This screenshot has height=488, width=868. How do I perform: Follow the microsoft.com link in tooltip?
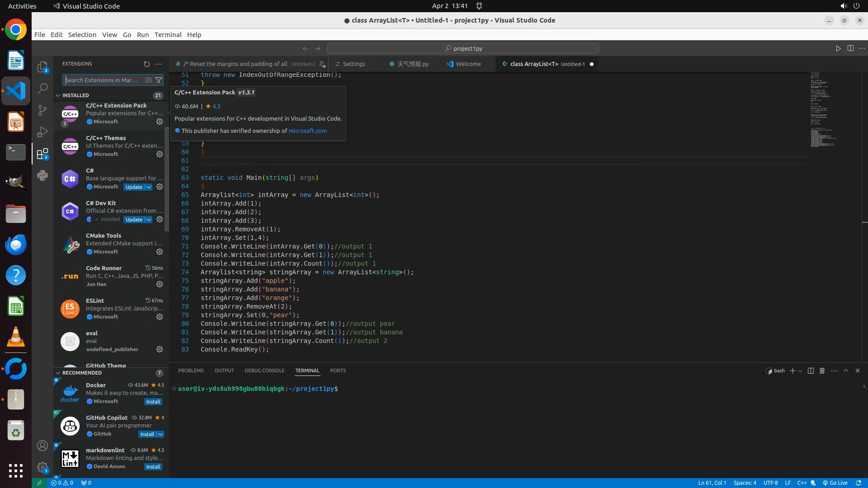(x=307, y=131)
